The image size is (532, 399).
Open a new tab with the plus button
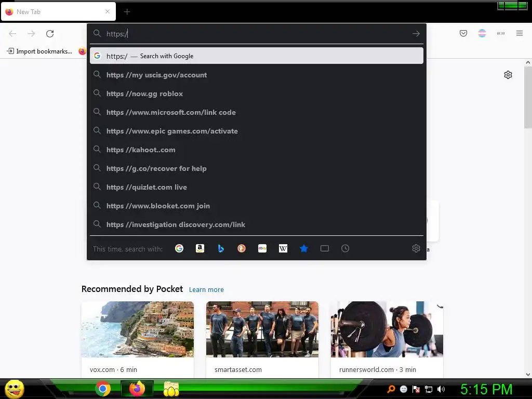(x=127, y=12)
